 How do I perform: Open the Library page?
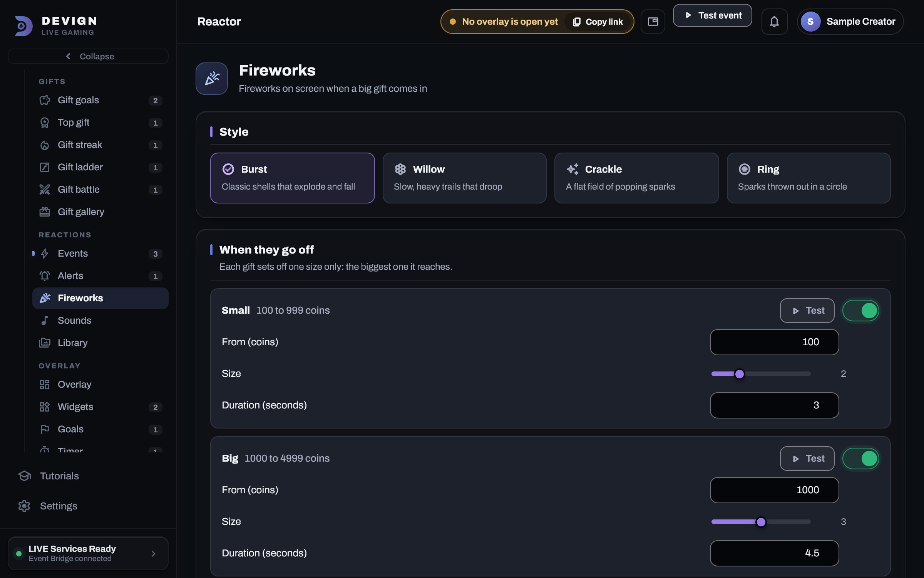(100, 343)
